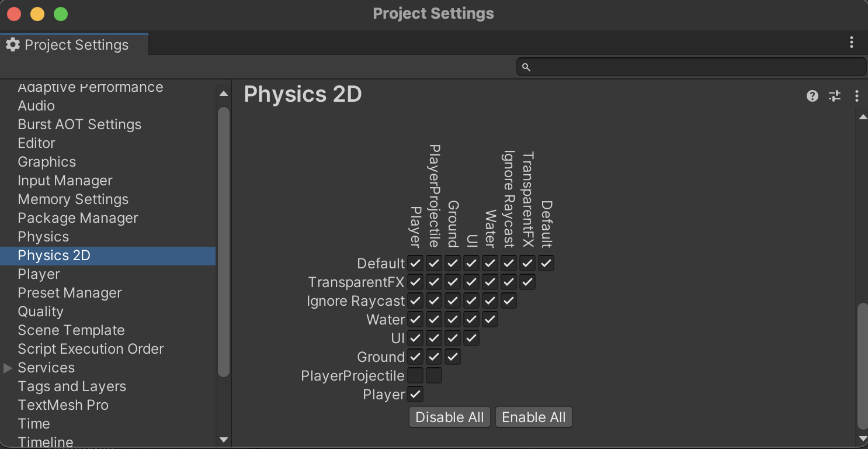This screenshot has width=868, height=449.
Task: Click the main panel scroll up arrow
Action: (863, 117)
